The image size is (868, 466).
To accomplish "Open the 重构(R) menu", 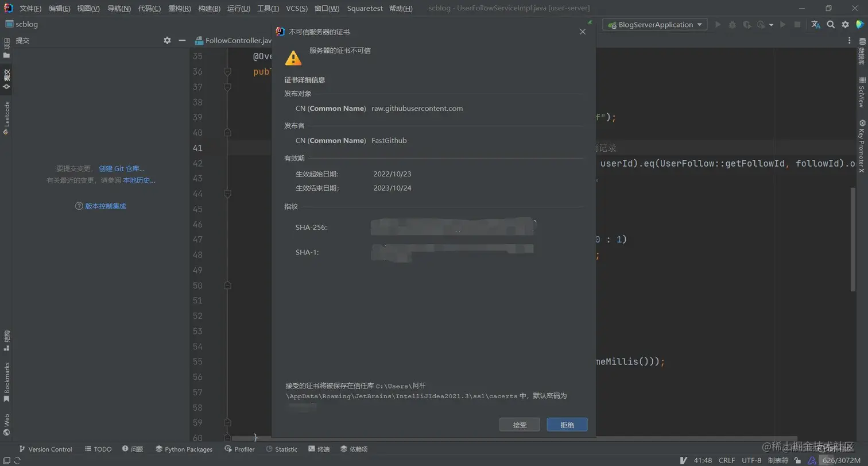I will (180, 9).
